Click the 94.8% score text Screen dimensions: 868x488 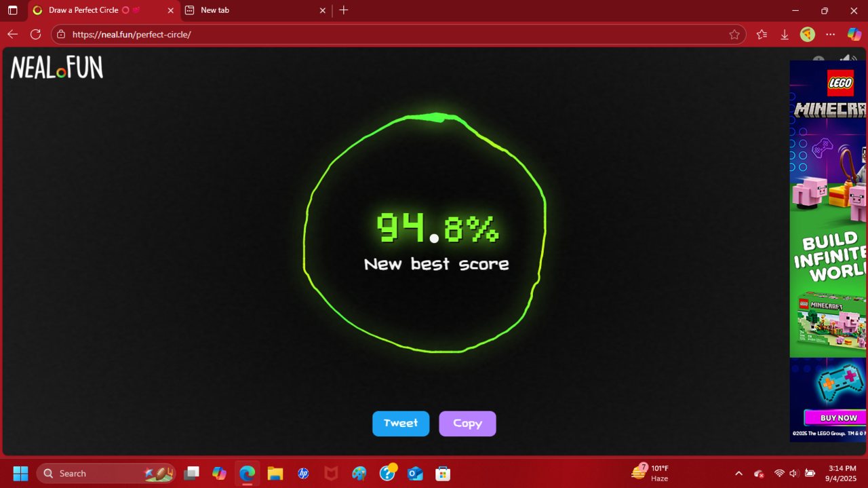[437, 228]
